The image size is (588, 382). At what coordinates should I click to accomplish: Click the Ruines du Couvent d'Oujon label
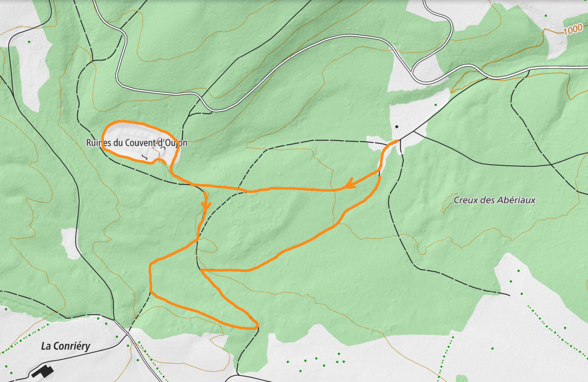click(136, 143)
